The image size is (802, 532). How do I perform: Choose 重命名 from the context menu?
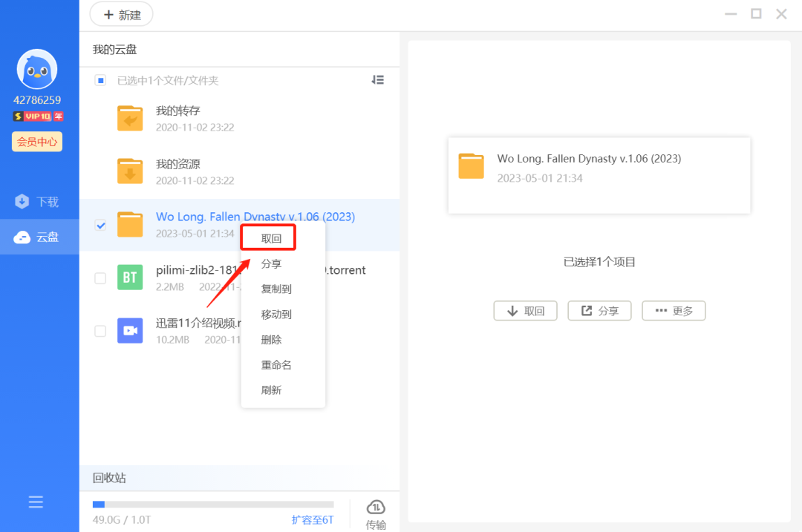[x=276, y=365]
